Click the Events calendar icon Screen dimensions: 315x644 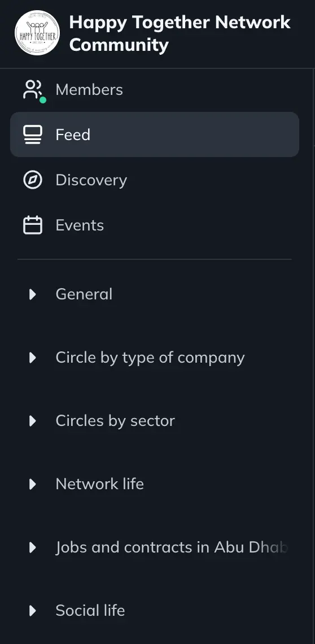[32, 225]
